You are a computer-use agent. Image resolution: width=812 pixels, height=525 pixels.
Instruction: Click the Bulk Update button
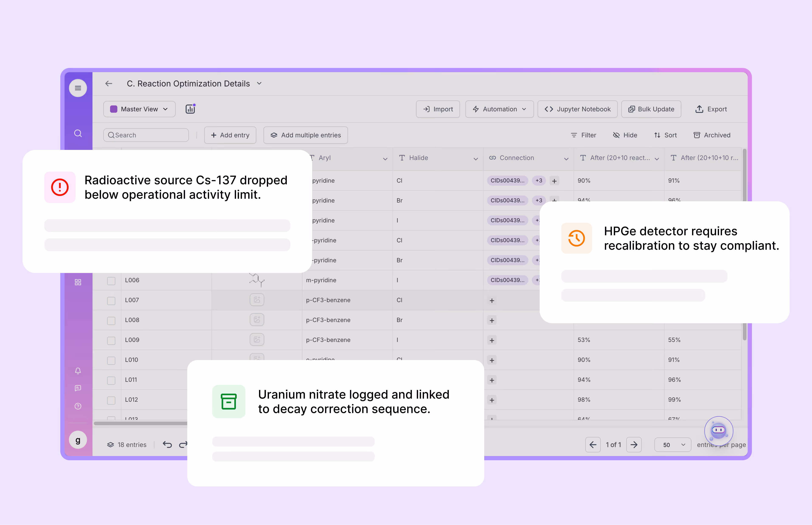[651, 109]
